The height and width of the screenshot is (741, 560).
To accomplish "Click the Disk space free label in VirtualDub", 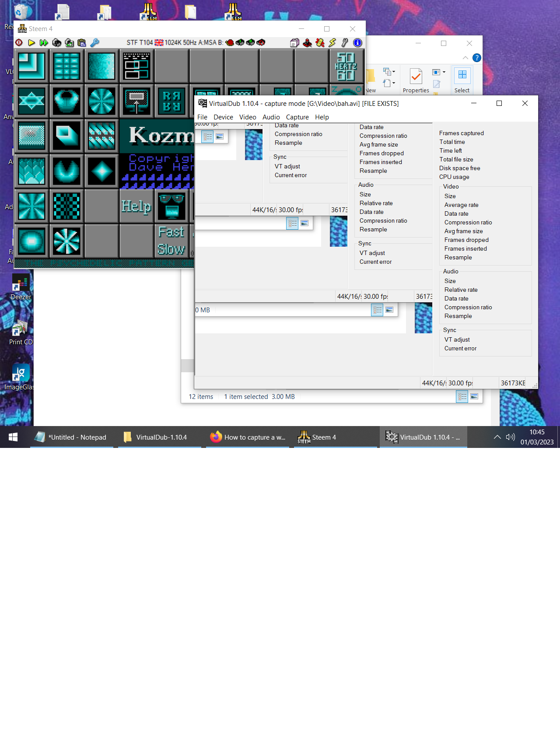I will [460, 168].
